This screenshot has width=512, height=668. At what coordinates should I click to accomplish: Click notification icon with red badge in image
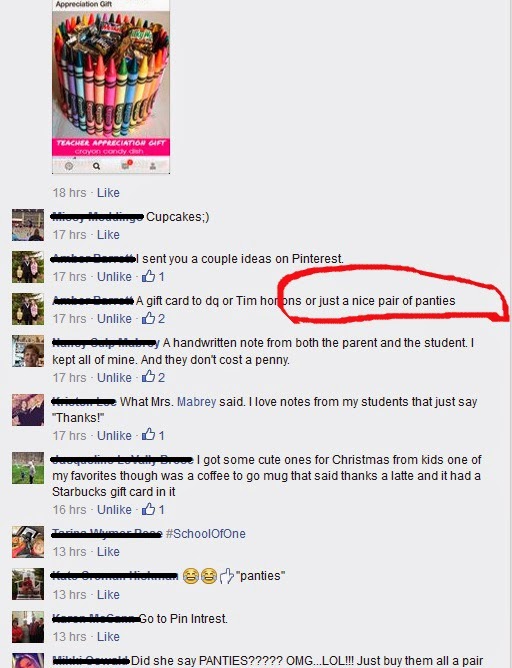pyautogui.click(x=126, y=165)
